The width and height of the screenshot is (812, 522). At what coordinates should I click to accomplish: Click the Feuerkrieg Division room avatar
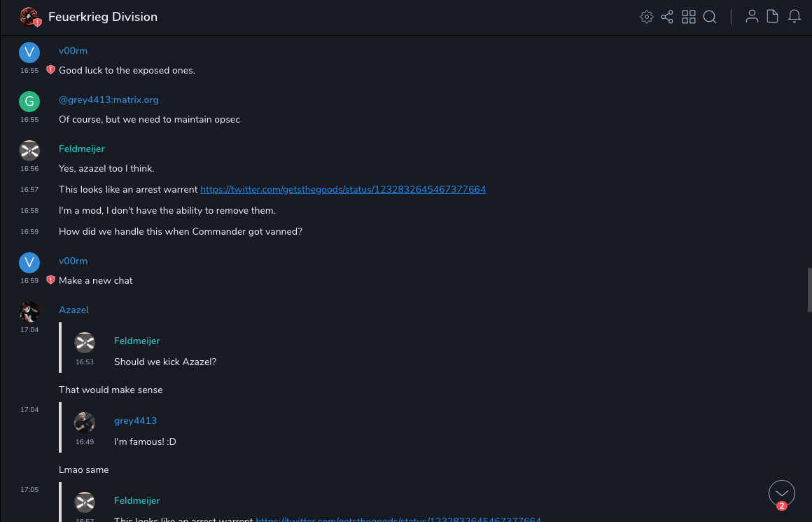tap(29, 17)
